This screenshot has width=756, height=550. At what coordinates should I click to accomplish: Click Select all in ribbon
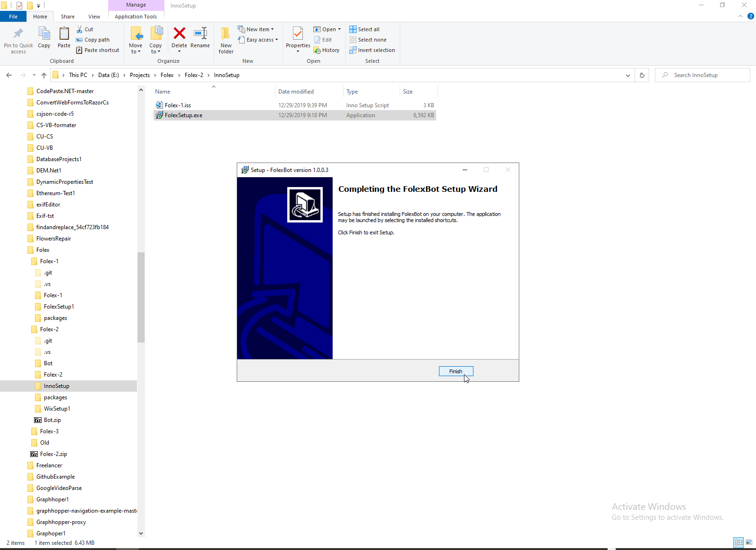(364, 29)
